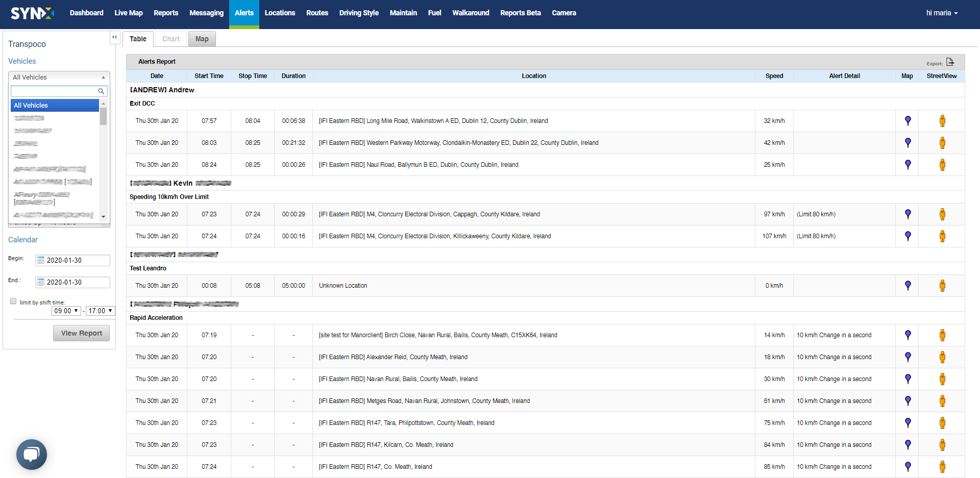Screen dimensions: 980x478
Task: Open the Routes page
Action: click(x=317, y=13)
